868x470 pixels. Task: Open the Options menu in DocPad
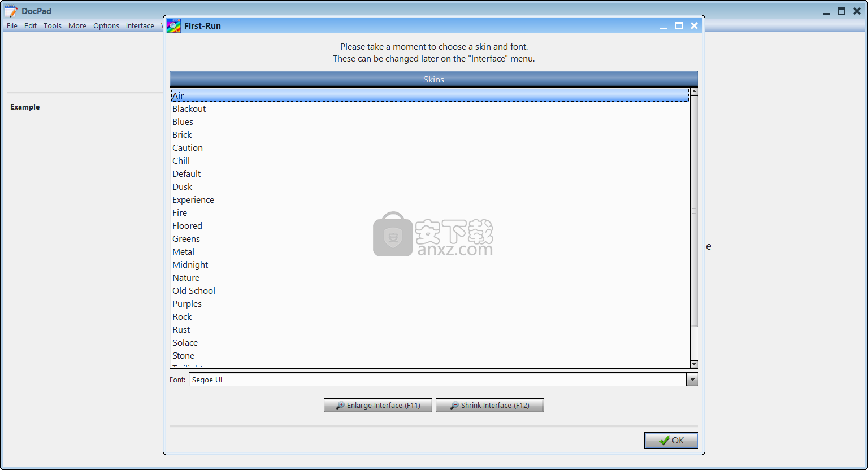click(106, 25)
